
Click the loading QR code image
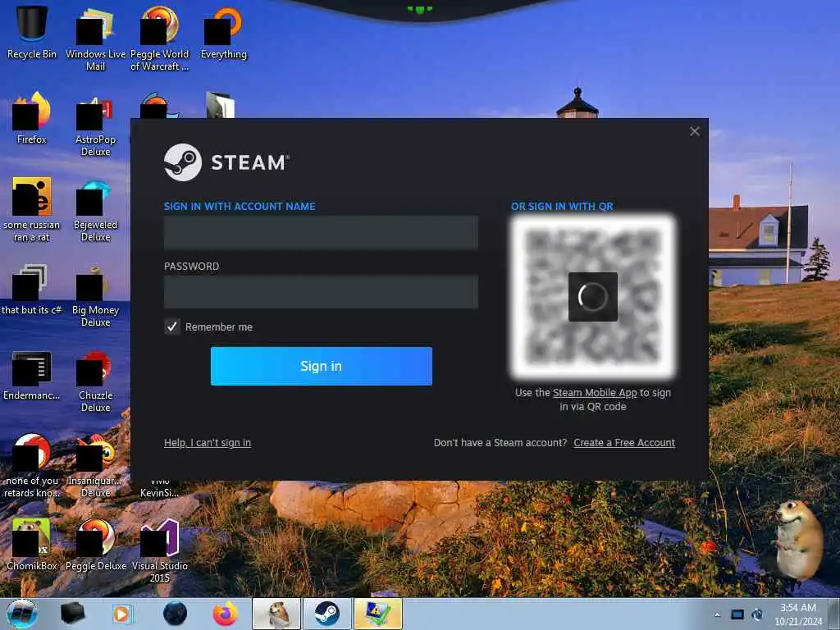(592, 296)
